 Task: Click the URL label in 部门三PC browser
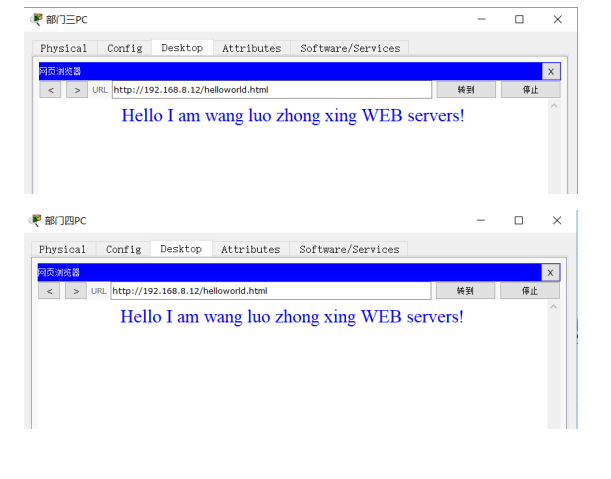[x=100, y=90]
